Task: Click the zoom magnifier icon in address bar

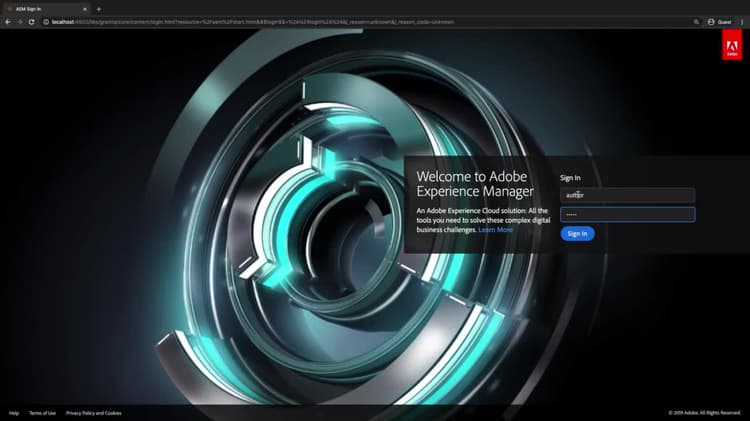Action: (x=696, y=22)
